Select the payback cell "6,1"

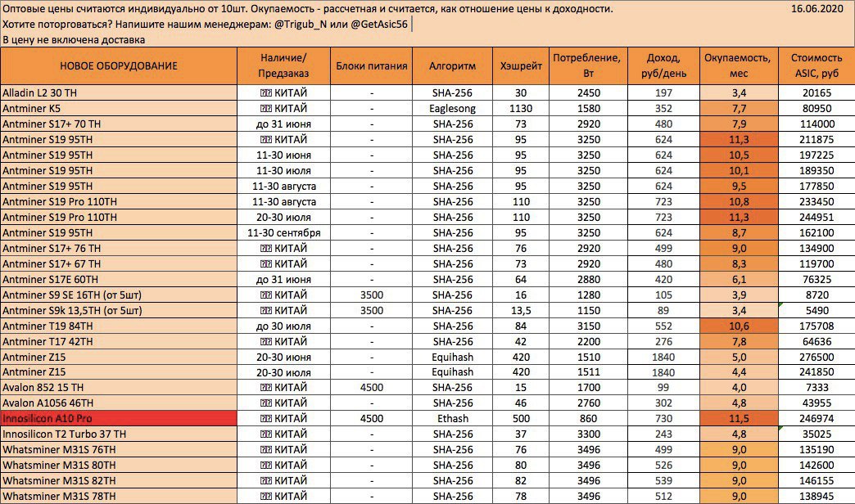click(739, 280)
